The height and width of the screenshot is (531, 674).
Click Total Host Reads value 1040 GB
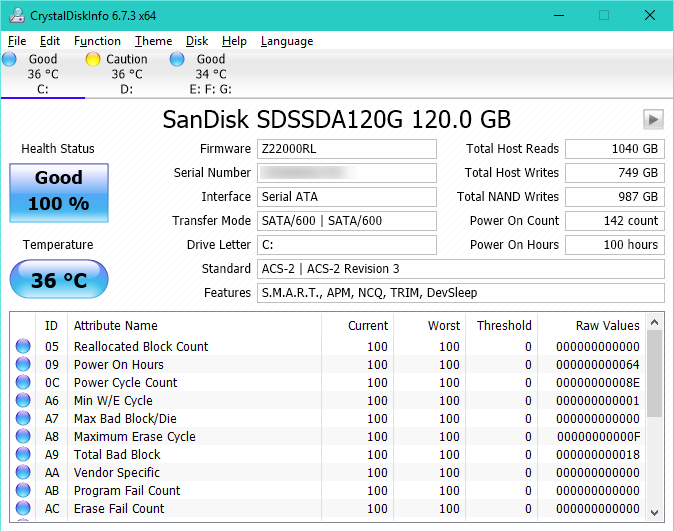pos(615,149)
